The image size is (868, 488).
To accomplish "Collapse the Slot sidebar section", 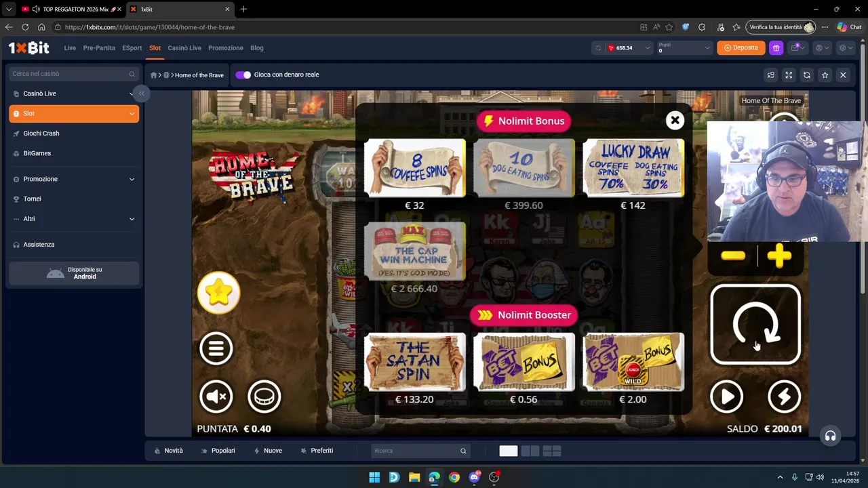I will tap(74, 113).
